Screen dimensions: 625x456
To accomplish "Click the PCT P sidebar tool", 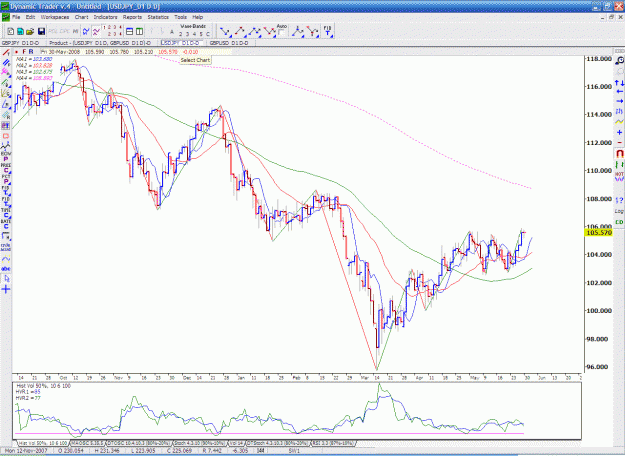I will click(6, 179).
